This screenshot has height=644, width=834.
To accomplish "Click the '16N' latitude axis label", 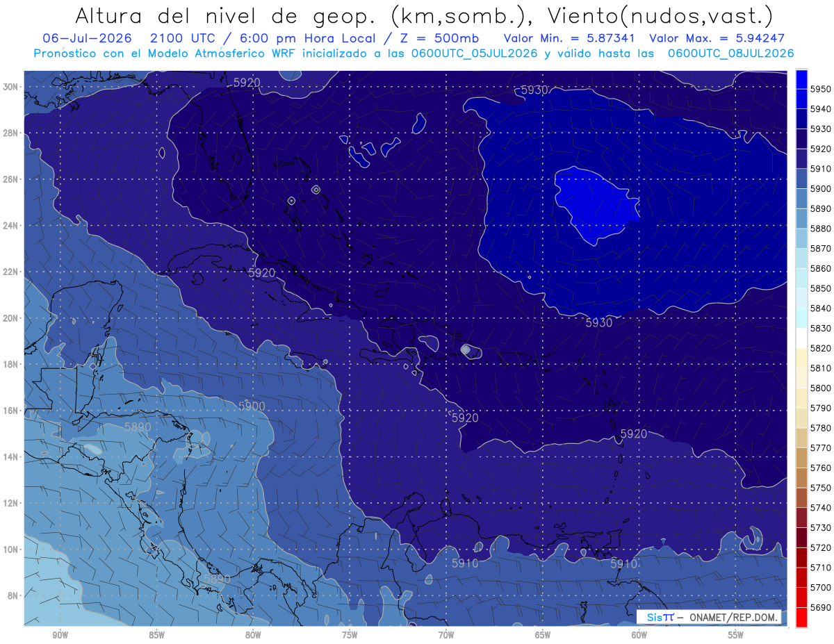I will pos(11,410).
